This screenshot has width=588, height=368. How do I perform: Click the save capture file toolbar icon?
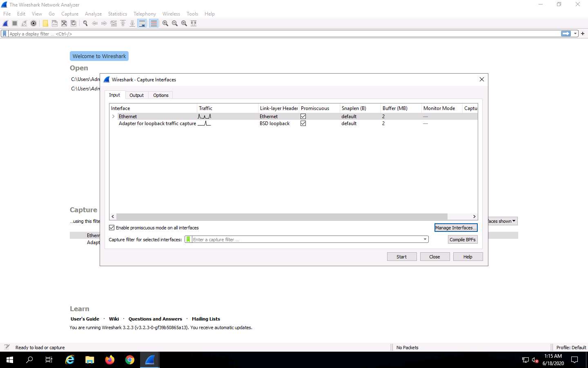pyautogui.click(x=55, y=23)
